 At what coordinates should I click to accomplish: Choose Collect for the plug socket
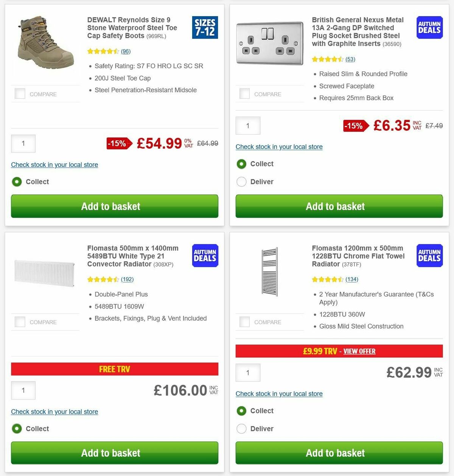(x=241, y=164)
